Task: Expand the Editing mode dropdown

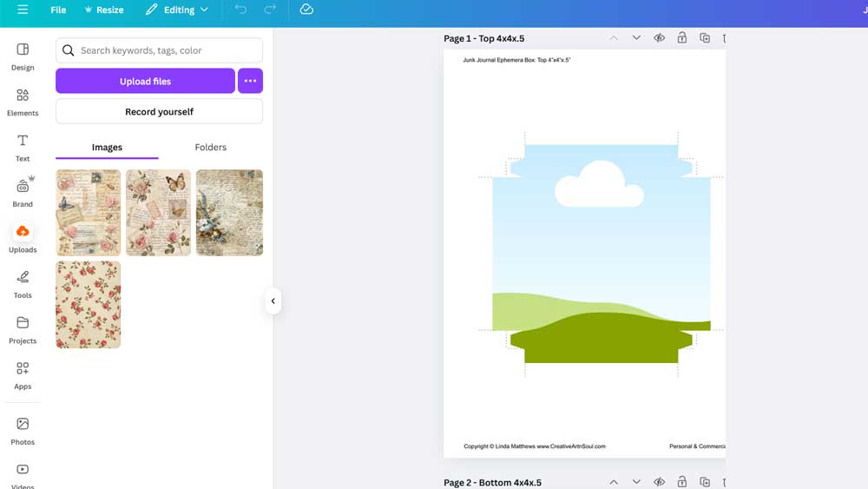Action: [x=177, y=10]
